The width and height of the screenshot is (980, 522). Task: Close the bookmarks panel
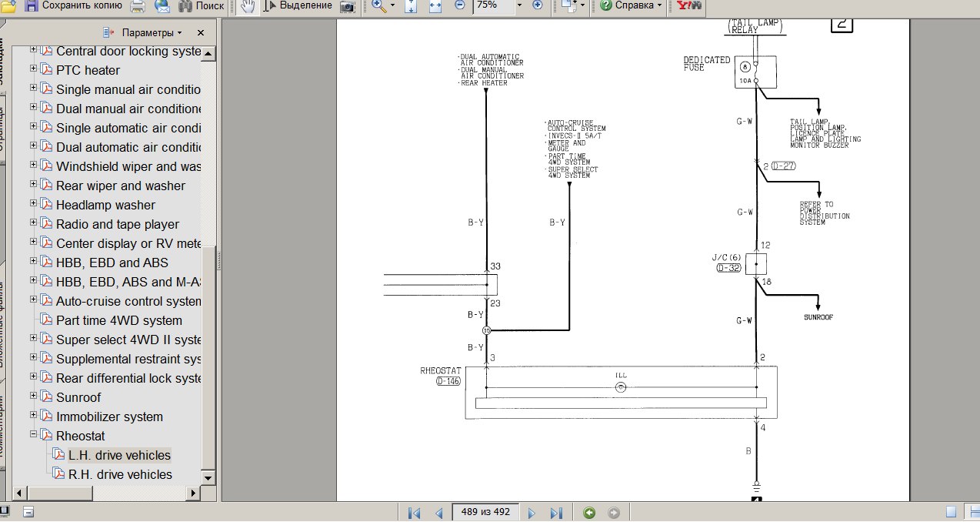201,33
